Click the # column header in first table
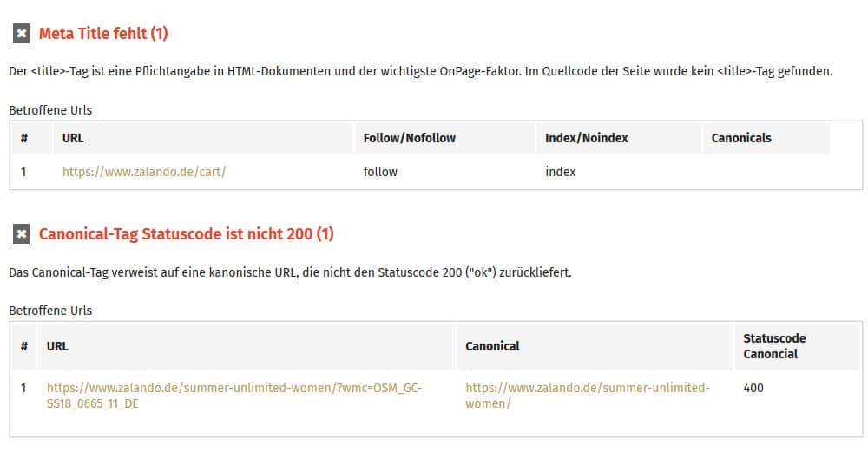868x452 pixels. [23, 138]
